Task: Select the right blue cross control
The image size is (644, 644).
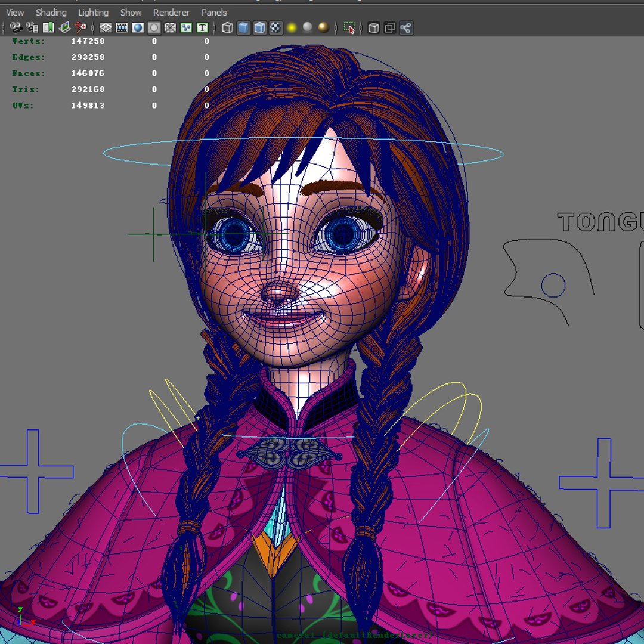Action: pos(603,483)
